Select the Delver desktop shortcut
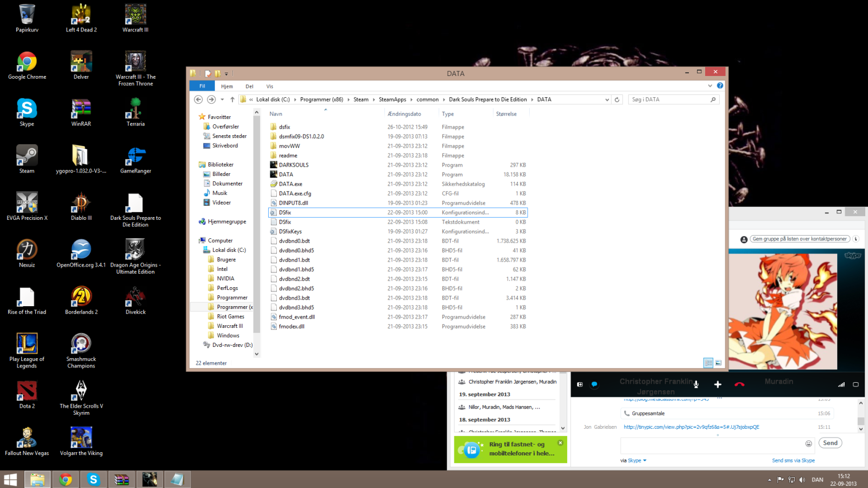 click(81, 65)
